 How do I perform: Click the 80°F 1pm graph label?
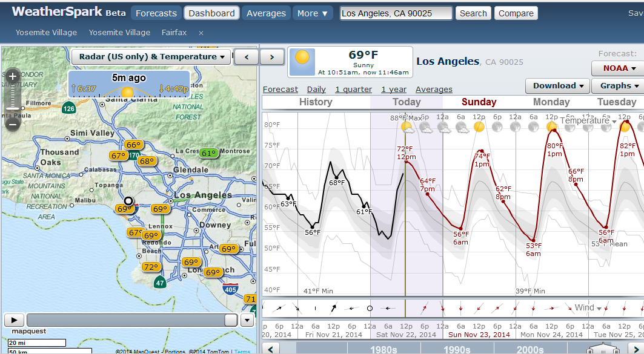click(x=554, y=149)
